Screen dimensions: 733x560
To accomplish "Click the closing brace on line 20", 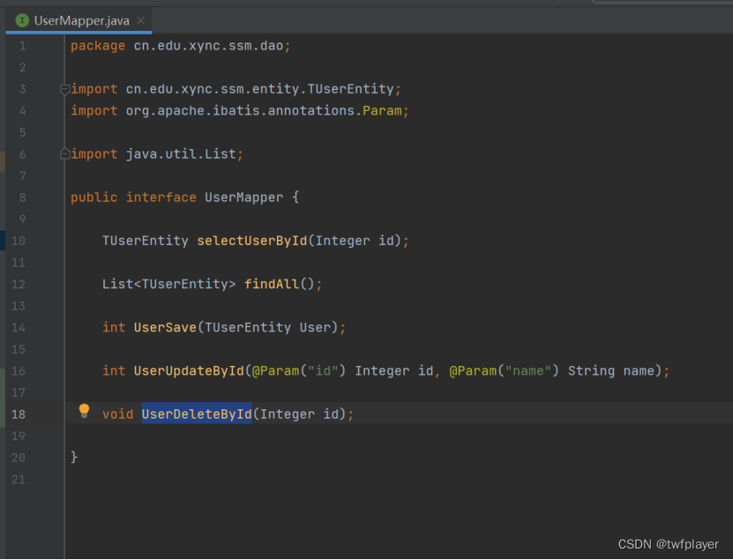I will click(74, 457).
